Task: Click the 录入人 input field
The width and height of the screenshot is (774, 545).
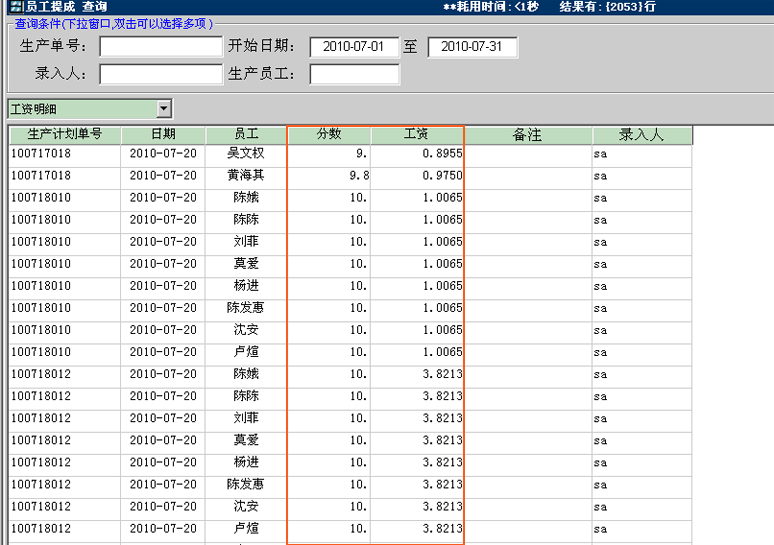Action: 161,74
